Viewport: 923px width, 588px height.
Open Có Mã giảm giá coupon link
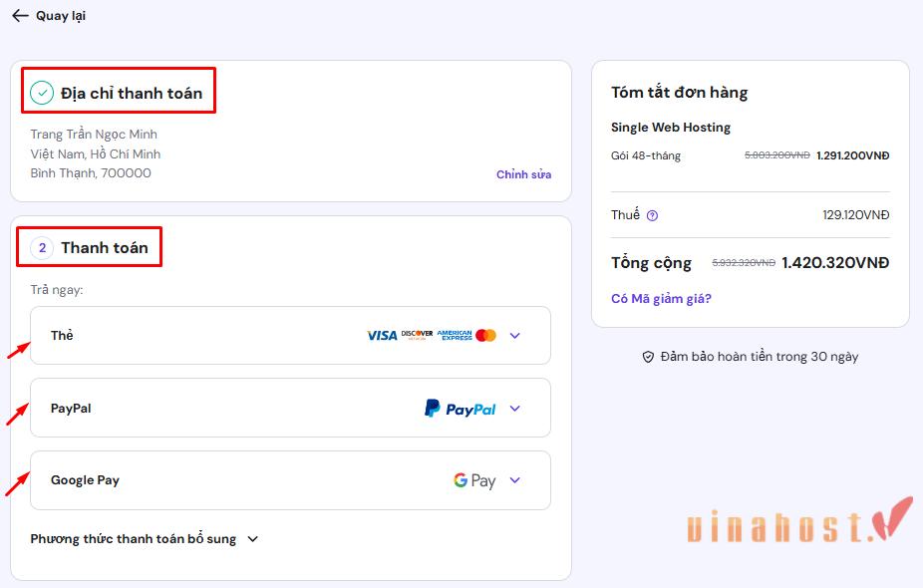click(x=660, y=297)
